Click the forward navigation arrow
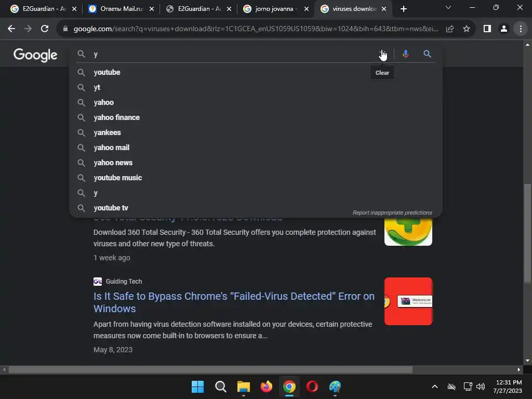This screenshot has height=399, width=532. coord(28,29)
